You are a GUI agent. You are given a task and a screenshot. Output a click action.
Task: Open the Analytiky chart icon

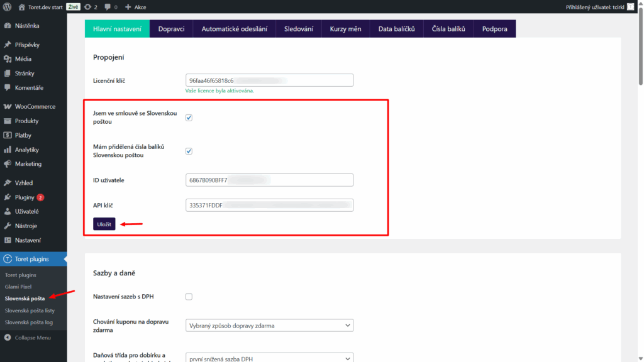point(9,149)
